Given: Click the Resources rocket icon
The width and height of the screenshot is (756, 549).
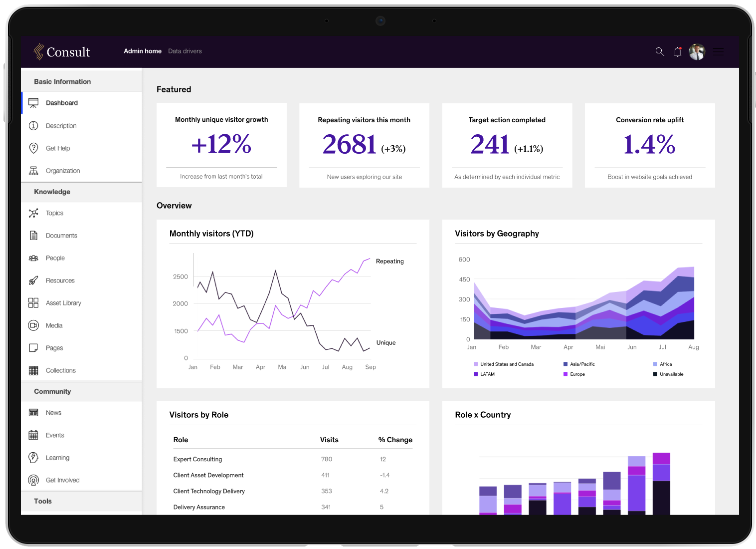Looking at the screenshot, I should pyautogui.click(x=33, y=280).
